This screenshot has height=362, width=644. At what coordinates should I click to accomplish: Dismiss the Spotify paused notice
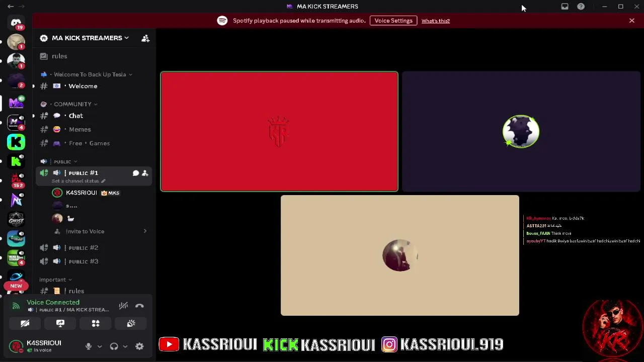[632, 21]
